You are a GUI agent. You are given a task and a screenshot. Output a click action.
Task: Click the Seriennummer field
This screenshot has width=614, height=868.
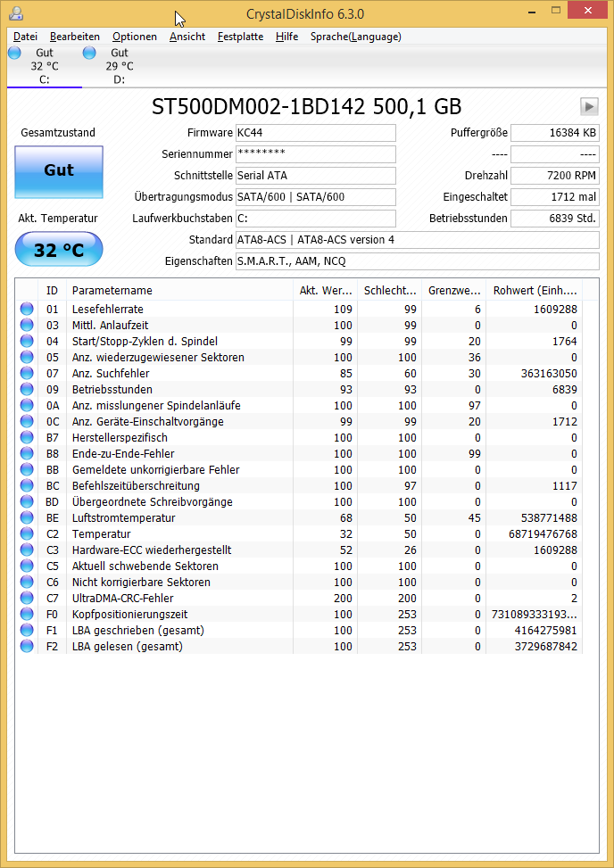coord(316,154)
